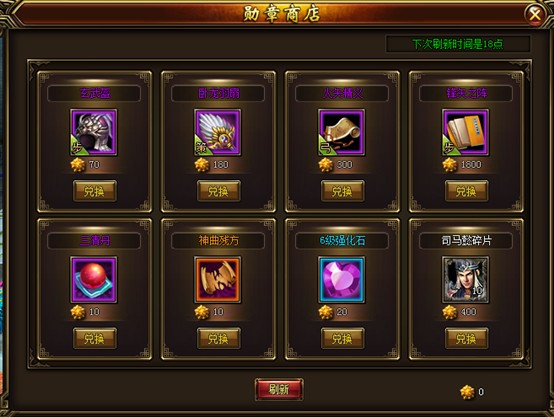Click the red 刷新 refresh button
This screenshot has width=554, height=417.
tap(279, 389)
